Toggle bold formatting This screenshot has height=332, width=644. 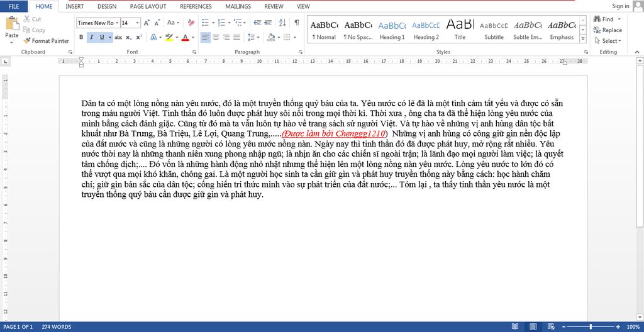(81, 37)
